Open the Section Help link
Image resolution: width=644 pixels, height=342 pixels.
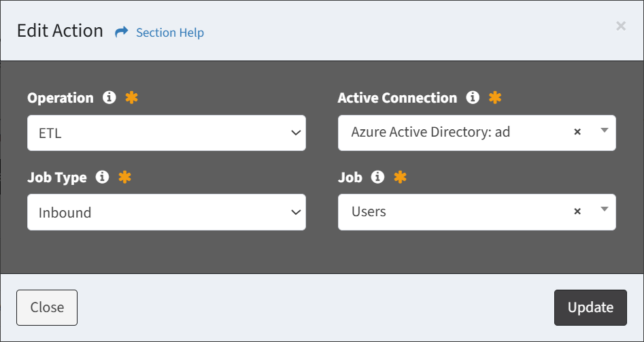click(169, 33)
